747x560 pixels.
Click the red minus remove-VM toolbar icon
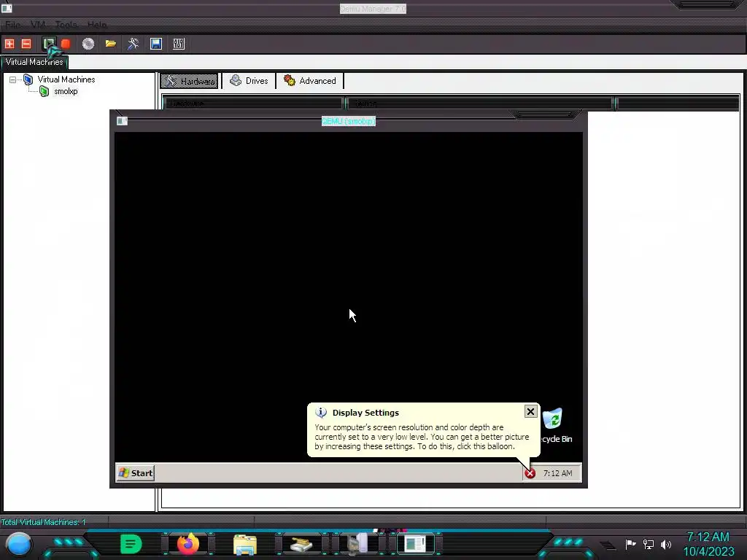click(26, 44)
